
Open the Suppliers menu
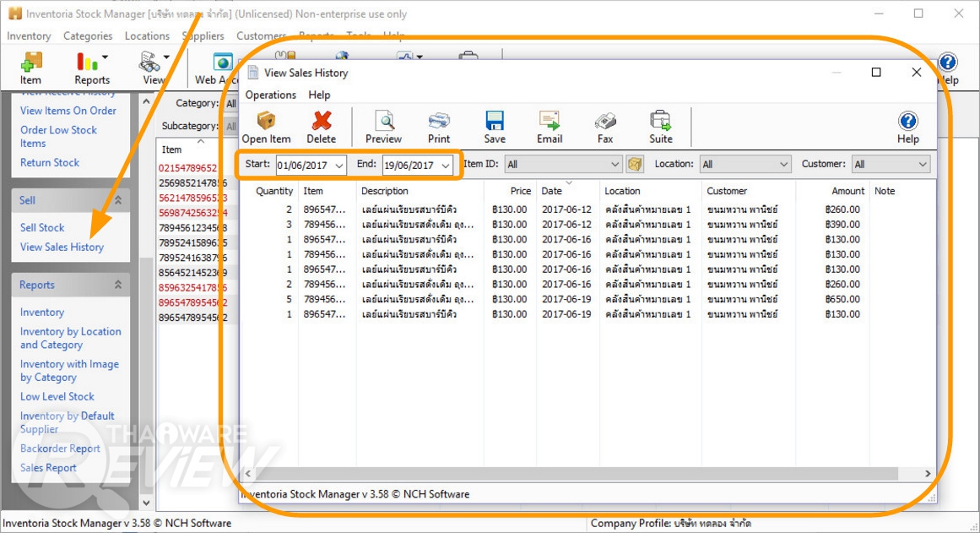click(x=203, y=36)
